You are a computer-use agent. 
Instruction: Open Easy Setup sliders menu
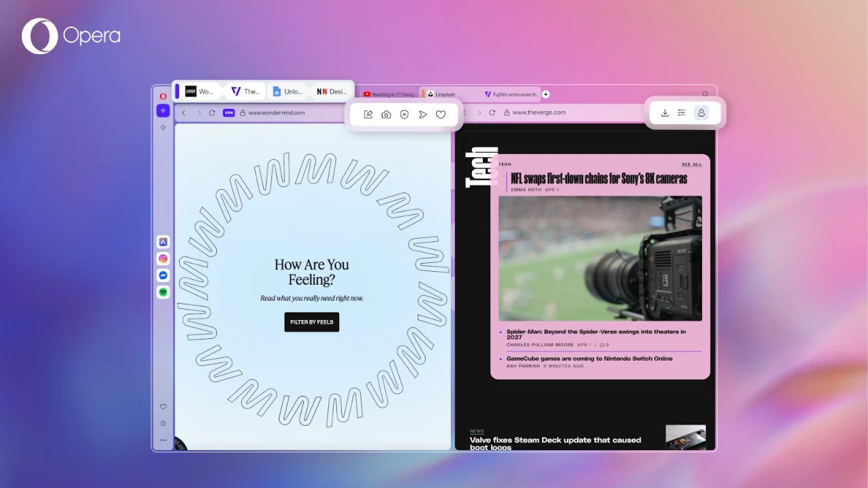pyautogui.click(x=682, y=113)
